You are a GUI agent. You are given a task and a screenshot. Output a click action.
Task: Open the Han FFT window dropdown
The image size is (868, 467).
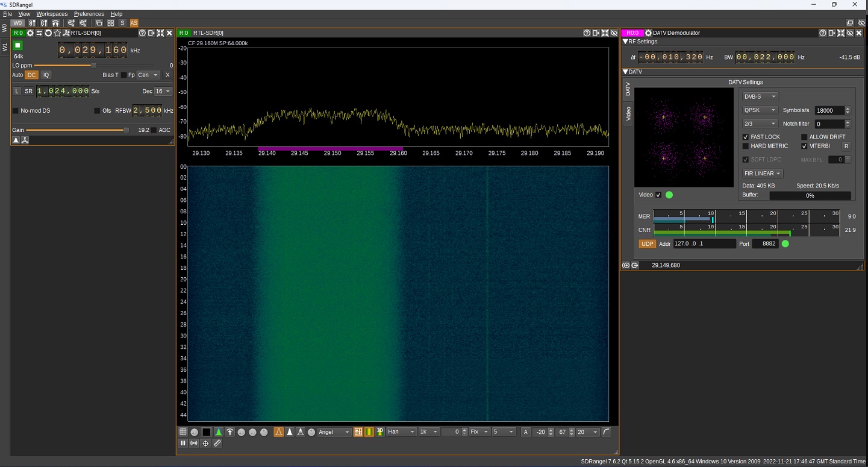point(401,432)
